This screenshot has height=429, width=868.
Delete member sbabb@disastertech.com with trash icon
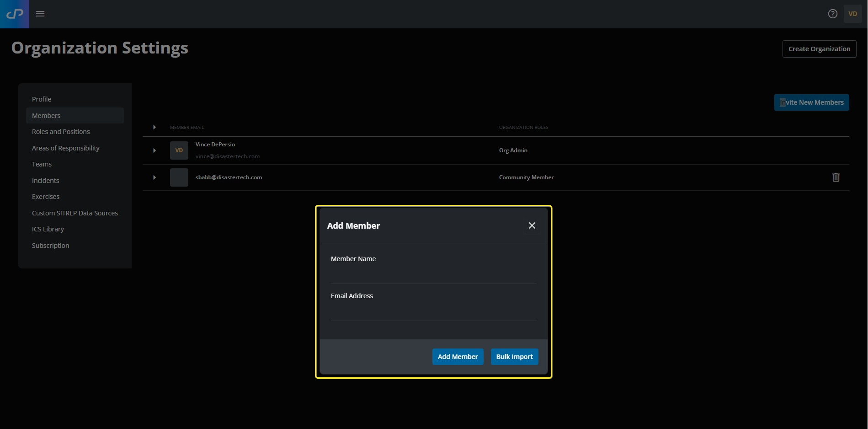pyautogui.click(x=836, y=177)
